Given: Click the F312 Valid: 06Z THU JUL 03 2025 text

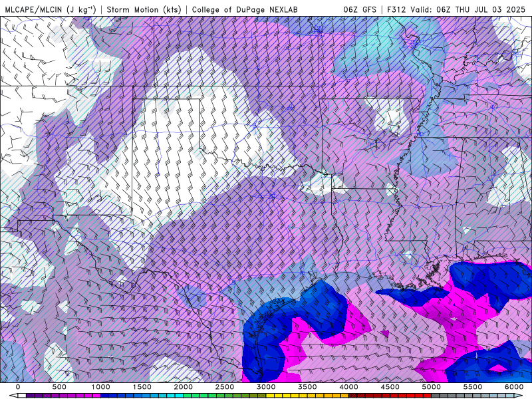Looking at the screenshot, I should pyautogui.click(x=456, y=9).
